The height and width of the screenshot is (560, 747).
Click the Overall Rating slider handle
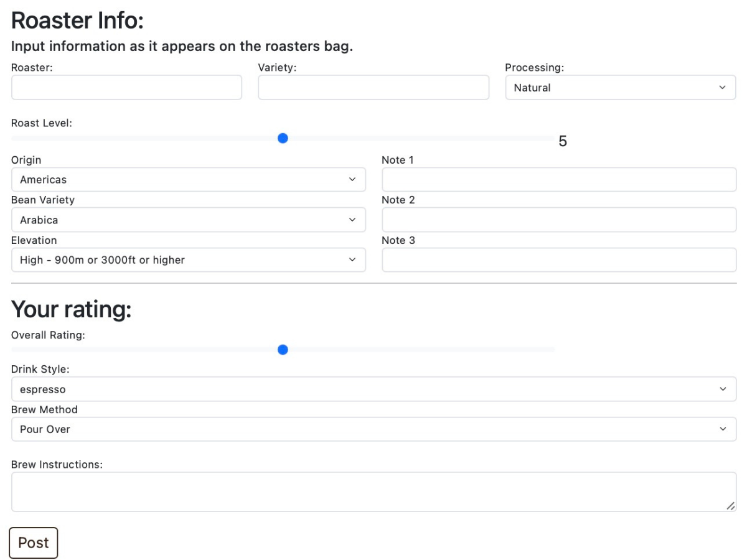283,350
